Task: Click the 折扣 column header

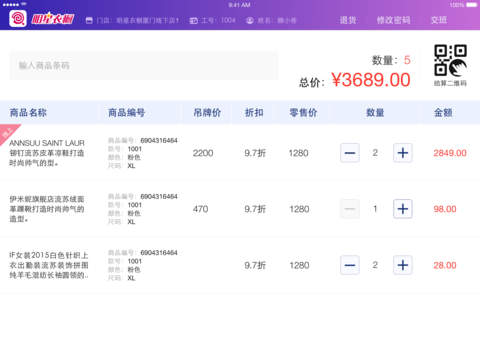Action: (254, 113)
